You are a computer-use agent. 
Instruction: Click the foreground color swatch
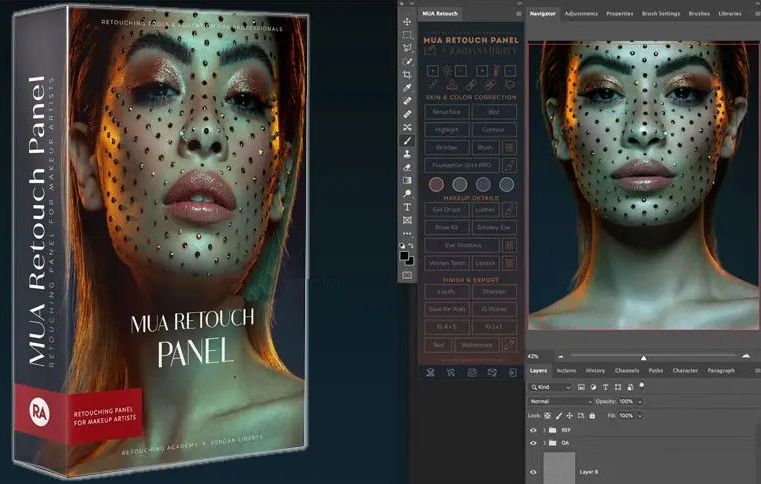point(404,255)
